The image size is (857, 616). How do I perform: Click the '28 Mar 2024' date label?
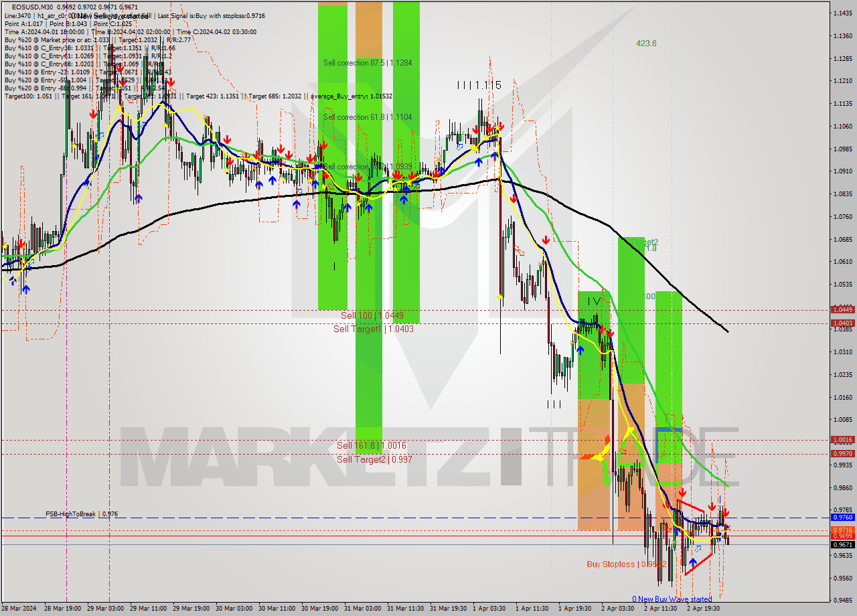20,609
